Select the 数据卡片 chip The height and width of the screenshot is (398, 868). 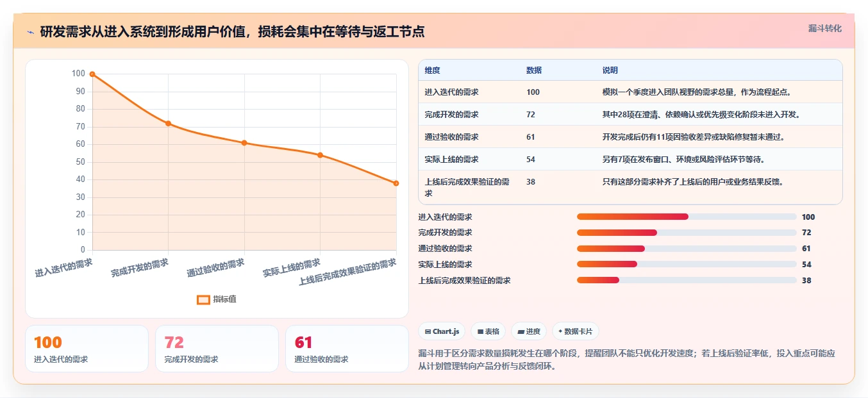[575, 331]
